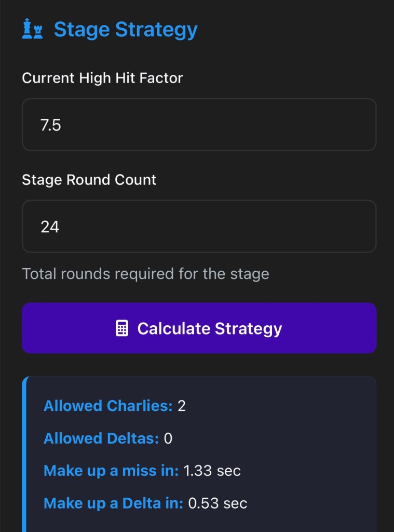Image resolution: width=394 pixels, height=532 pixels.
Task: Focus the hit factor field showing 7.5
Action: point(199,125)
